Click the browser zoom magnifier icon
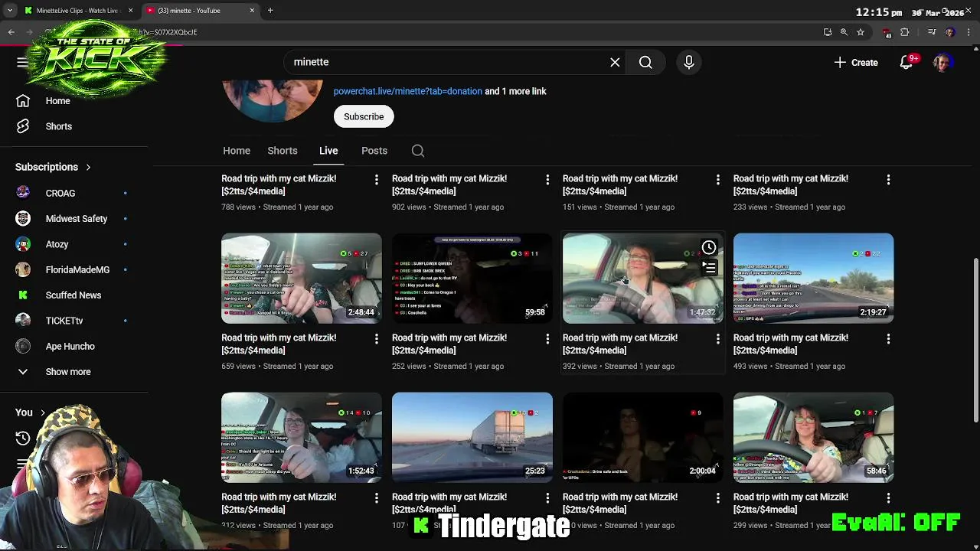The height and width of the screenshot is (551, 980). pos(844,32)
